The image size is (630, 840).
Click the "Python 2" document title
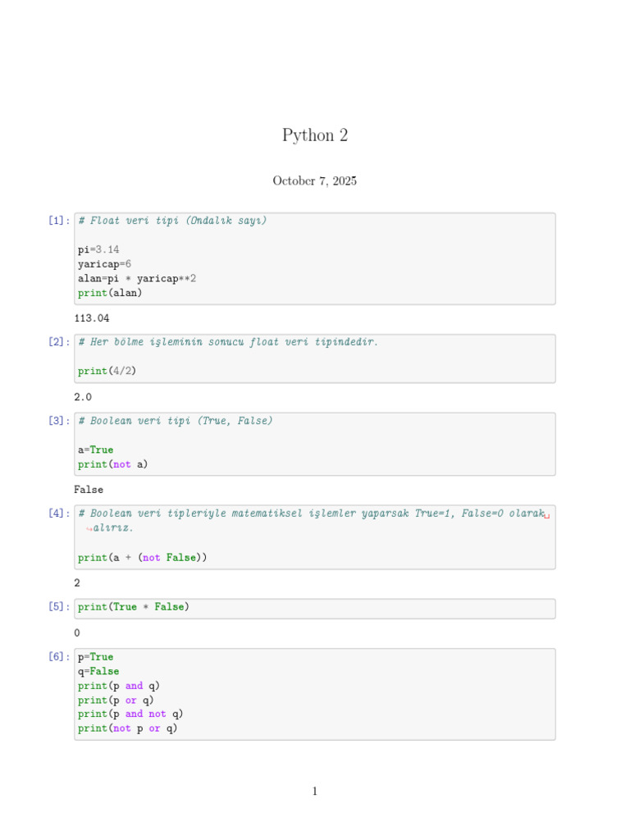315,135
